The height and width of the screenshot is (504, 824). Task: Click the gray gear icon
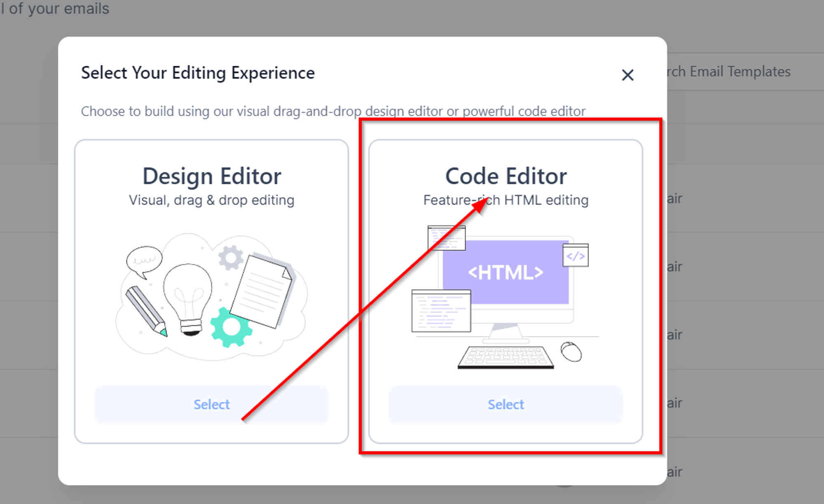(x=231, y=258)
